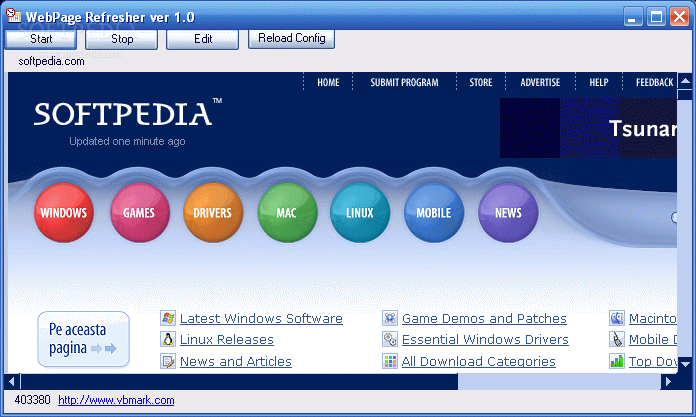Click the penguin icon beside Linux Releases
The height and width of the screenshot is (417, 696).
(x=168, y=339)
